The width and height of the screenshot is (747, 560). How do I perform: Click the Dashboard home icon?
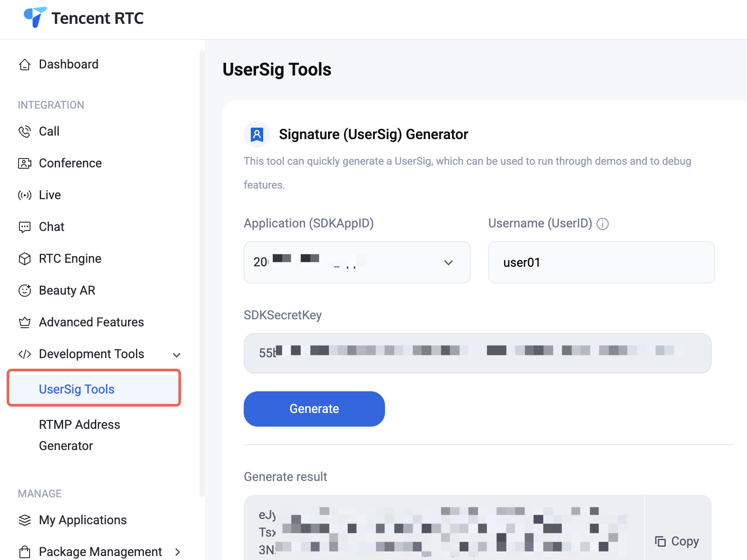(x=25, y=64)
